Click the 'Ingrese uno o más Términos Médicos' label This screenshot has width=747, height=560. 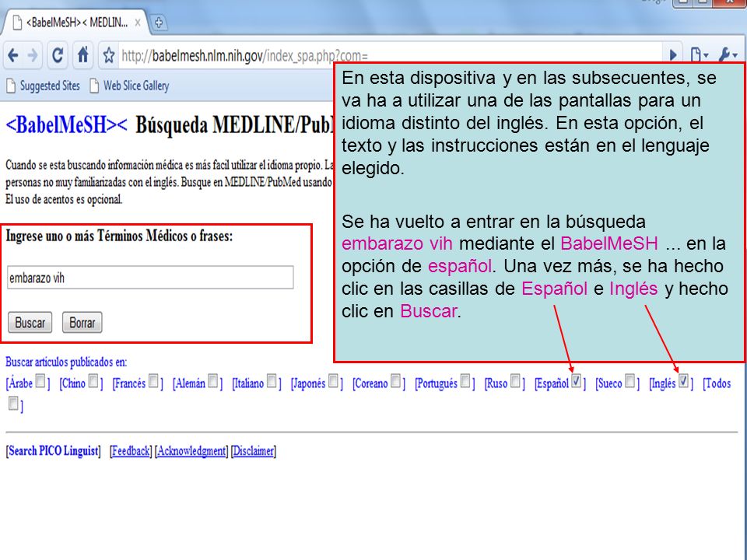pos(119,236)
